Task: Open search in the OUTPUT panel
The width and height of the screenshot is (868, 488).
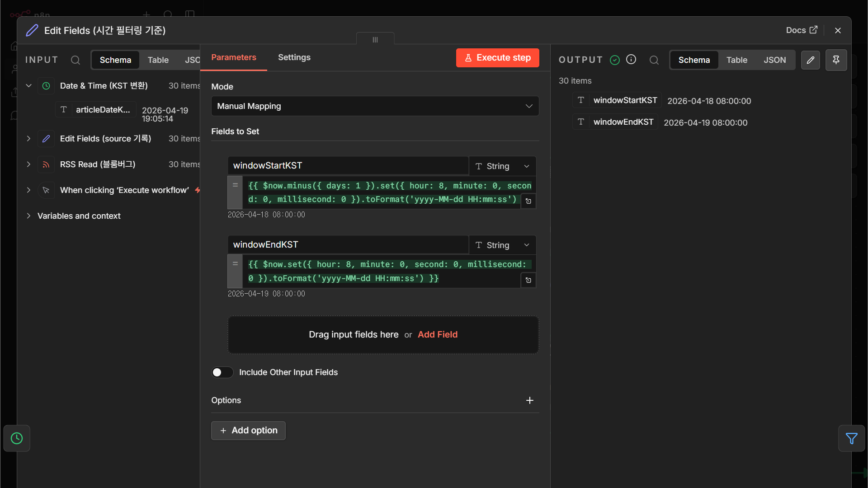Action: click(654, 60)
